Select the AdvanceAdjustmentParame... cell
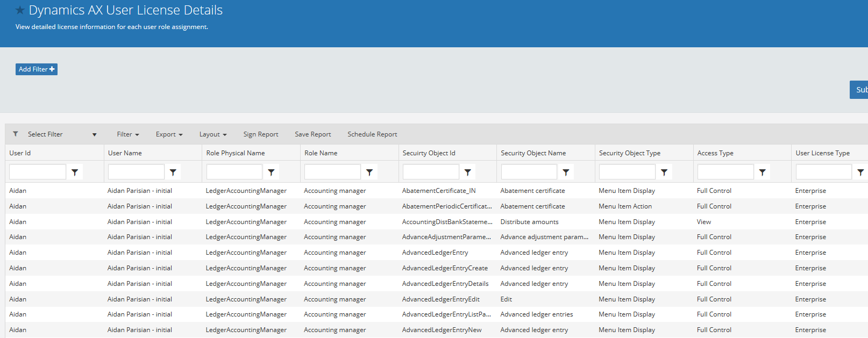The width and height of the screenshot is (868, 338). coord(446,237)
